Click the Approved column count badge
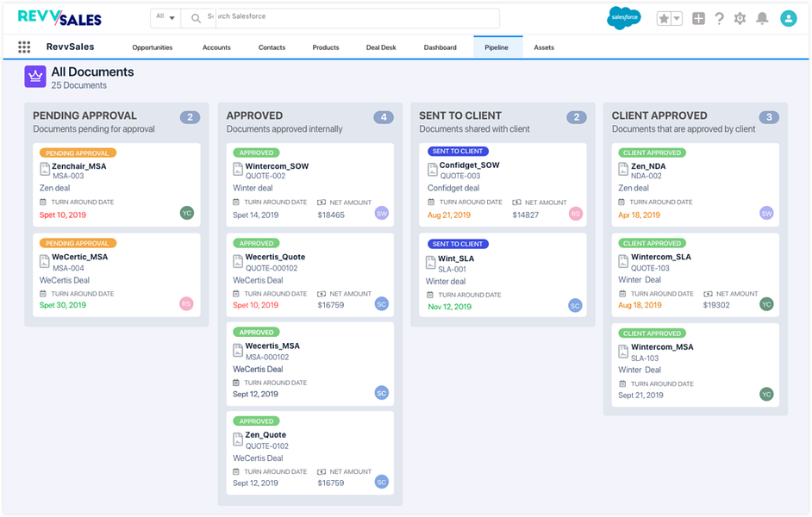The width and height of the screenshot is (812, 517). pos(384,117)
